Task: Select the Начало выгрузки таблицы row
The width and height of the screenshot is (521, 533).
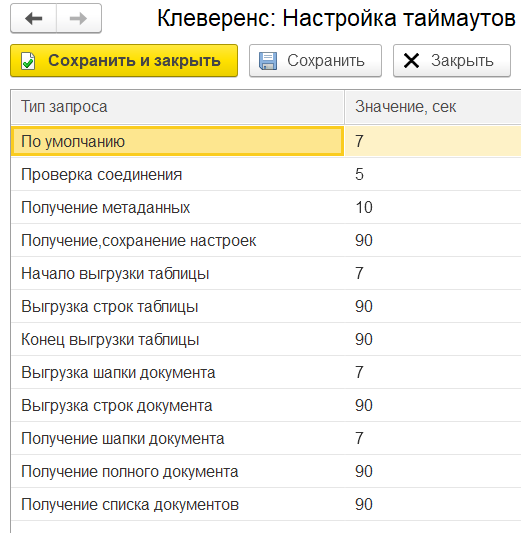Action: 266,273
